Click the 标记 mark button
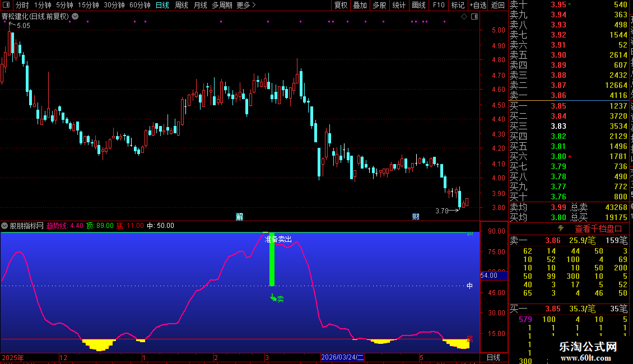Screen dimensions: 633x364 458,5
